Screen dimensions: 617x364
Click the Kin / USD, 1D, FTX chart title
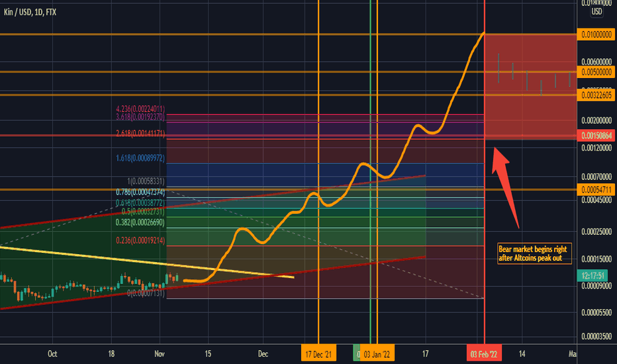pos(30,12)
